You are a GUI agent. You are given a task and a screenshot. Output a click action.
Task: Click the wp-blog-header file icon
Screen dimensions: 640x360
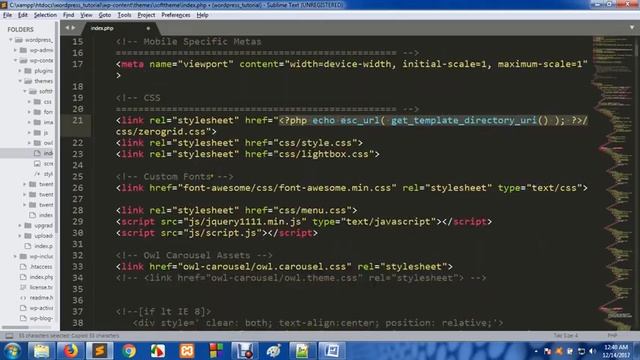tap(23, 318)
